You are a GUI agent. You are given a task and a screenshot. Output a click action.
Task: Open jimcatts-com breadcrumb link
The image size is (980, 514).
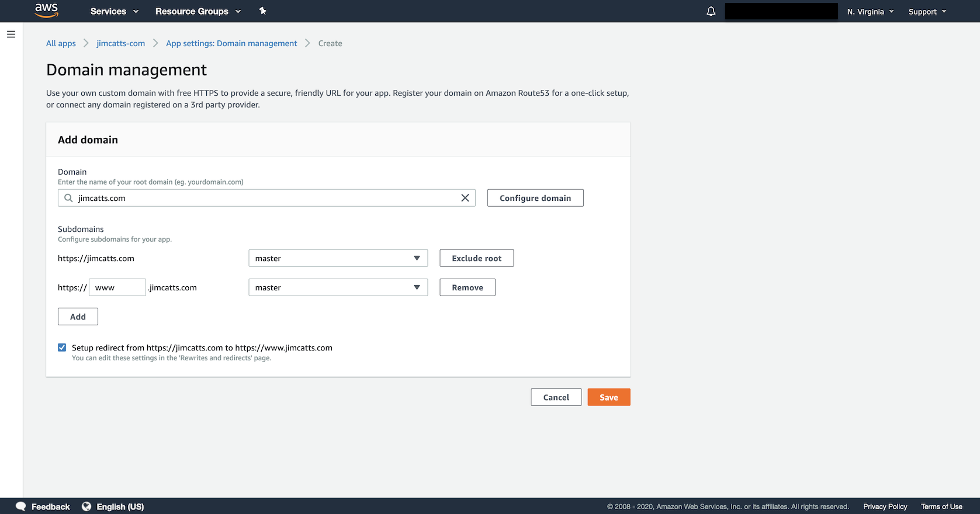(120, 43)
